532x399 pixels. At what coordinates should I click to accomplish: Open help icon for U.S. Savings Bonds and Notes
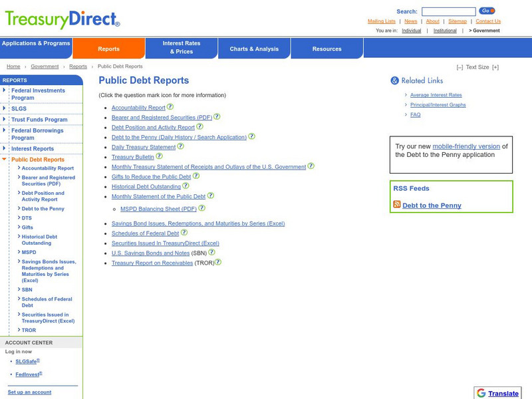tap(212, 253)
